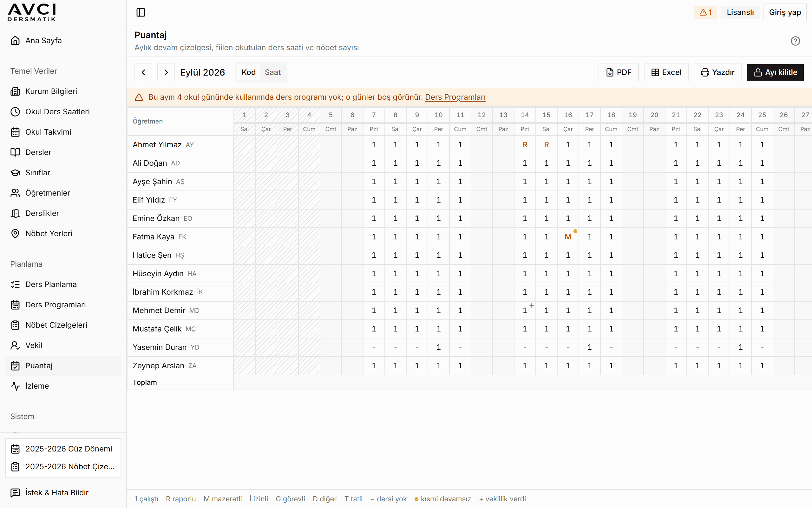Go to previous month
Viewport: 812px width, 508px height.
pyautogui.click(x=143, y=72)
